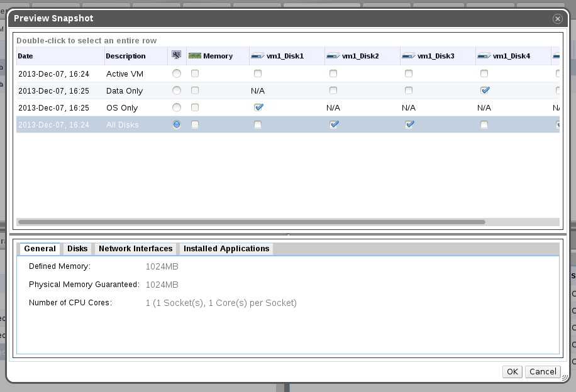This screenshot has height=392, width=576.
Task: Uncheck vm1_Disk2 in All Disks row
Action: coord(333,125)
